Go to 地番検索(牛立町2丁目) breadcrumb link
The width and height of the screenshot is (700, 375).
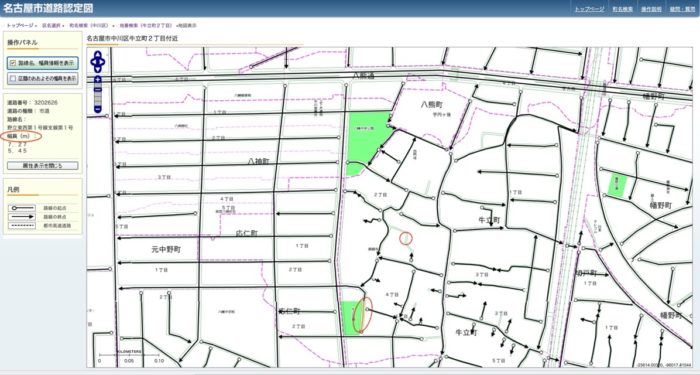click(x=145, y=26)
